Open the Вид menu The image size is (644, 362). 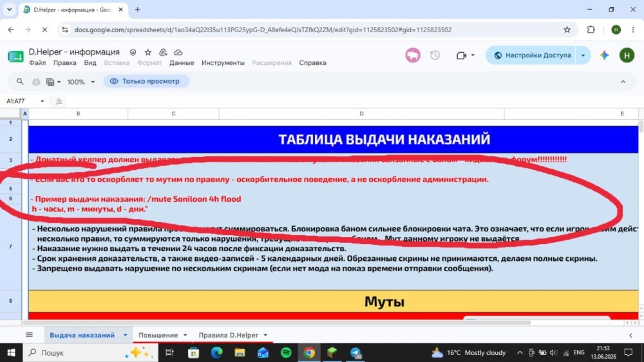(x=90, y=63)
